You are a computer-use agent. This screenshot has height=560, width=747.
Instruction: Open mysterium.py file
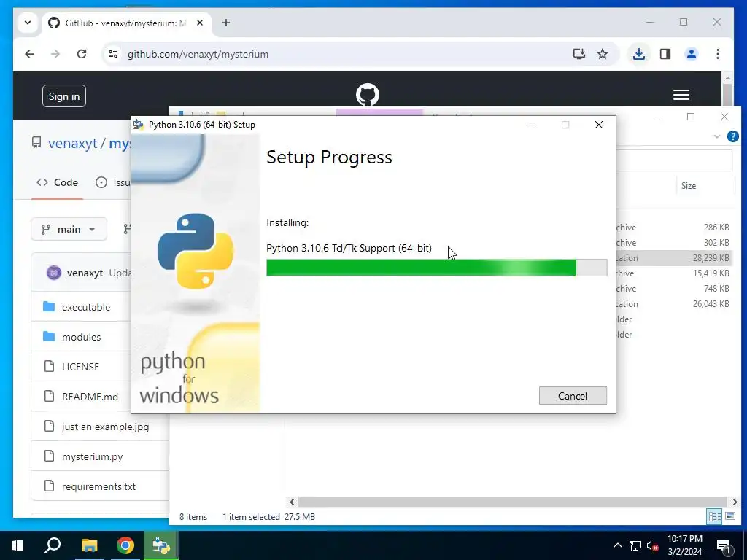[x=93, y=456]
